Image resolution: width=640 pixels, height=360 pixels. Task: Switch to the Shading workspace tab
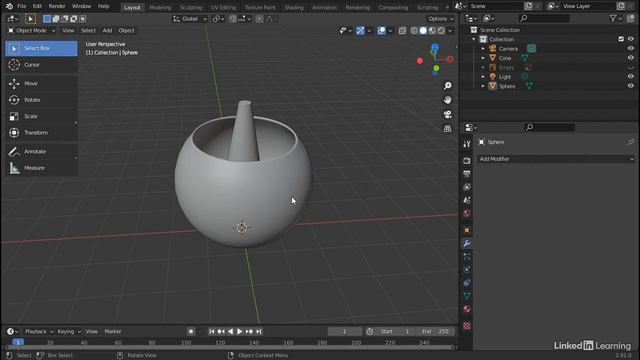[x=294, y=7]
